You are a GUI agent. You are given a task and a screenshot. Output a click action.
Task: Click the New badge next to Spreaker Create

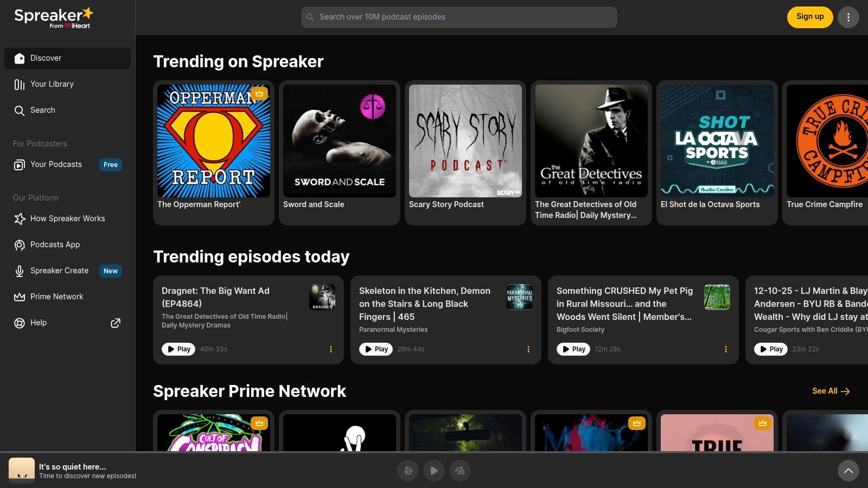click(x=111, y=271)
